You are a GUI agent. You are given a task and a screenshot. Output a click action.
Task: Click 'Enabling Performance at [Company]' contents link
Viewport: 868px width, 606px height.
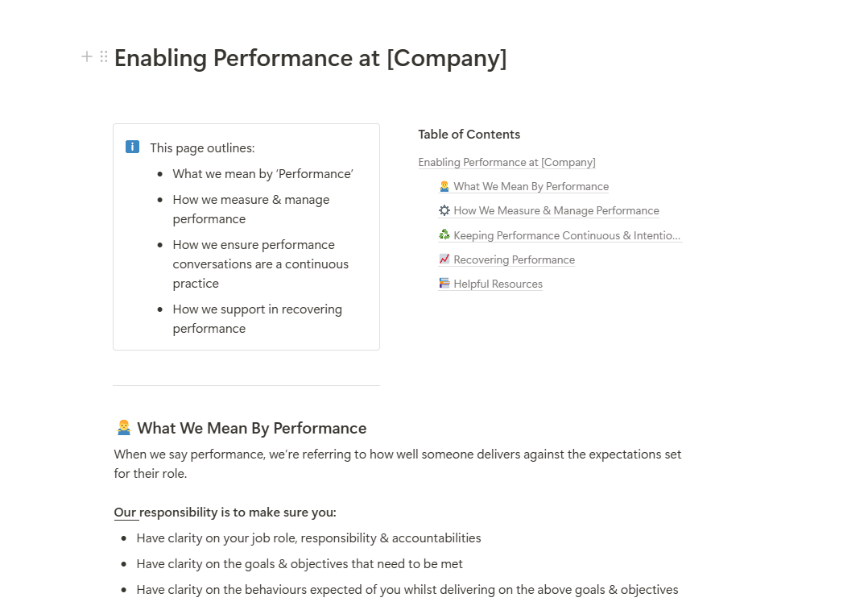pyautogui.click(x=506, y=162)
